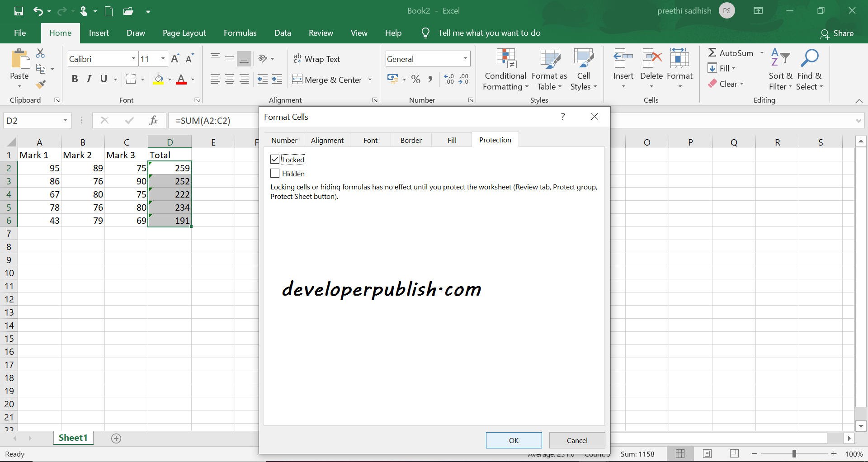Switch to the Font tab in Format Cells
868x462 pixels.
point(370,140)
